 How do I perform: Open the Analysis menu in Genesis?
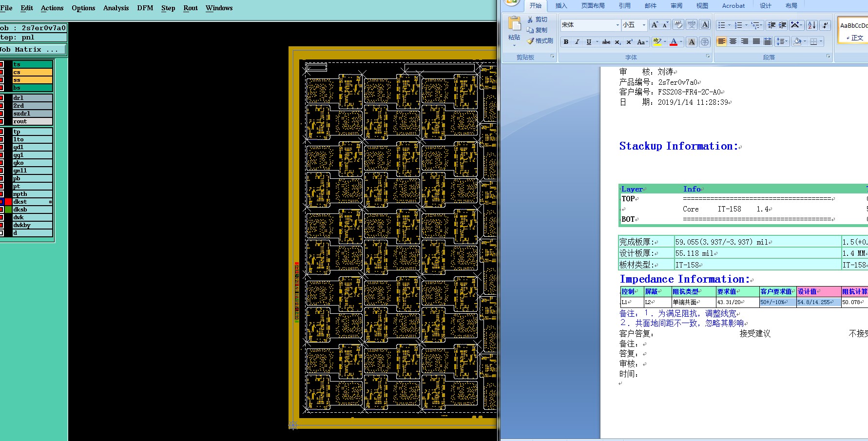(116, 8)
